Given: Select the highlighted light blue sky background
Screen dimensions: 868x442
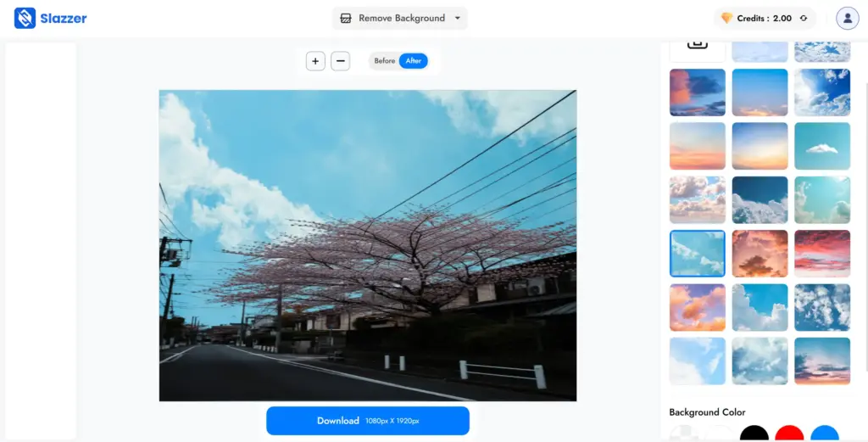Looking at the screenshot, I should tap(697, 254).
